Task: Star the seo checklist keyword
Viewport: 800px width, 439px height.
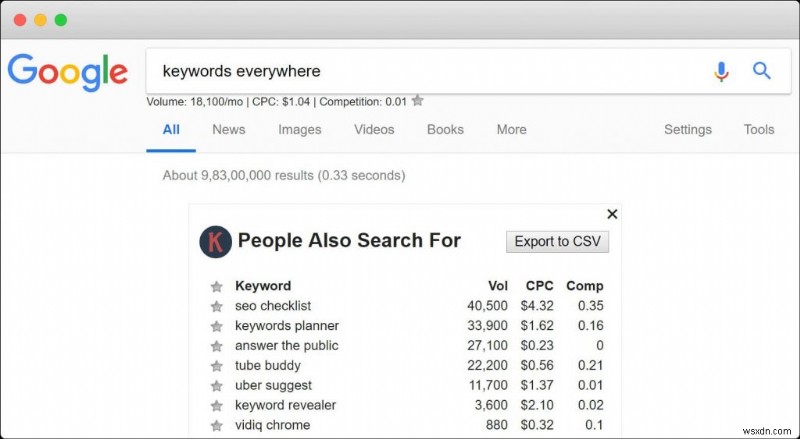Action: [217, 306]
